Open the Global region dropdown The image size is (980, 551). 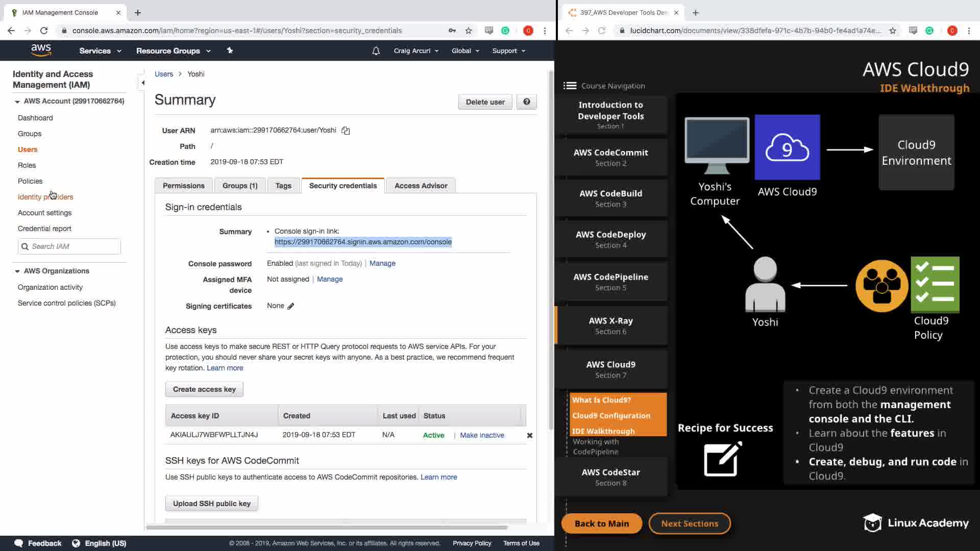click(x=465, y=51)
